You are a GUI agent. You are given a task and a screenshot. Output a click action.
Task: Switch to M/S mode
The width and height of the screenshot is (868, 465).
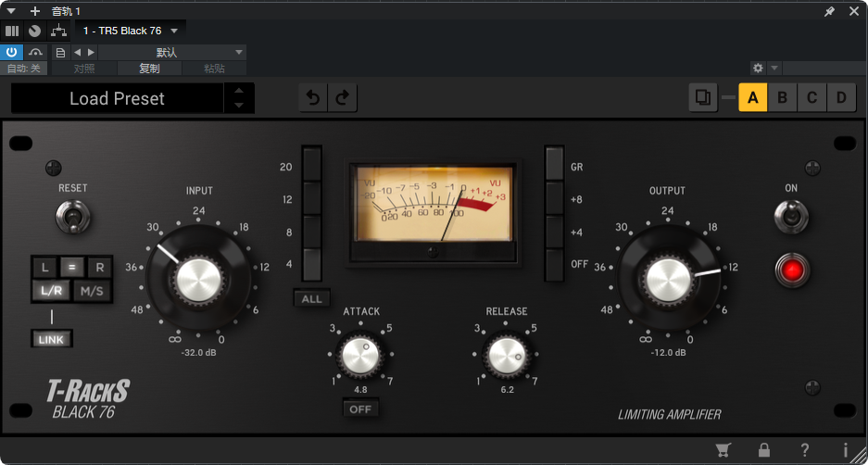[x=92, y=290]
